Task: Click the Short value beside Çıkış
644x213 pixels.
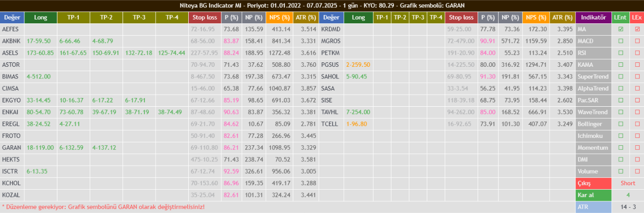Action: tap(628, 183)
